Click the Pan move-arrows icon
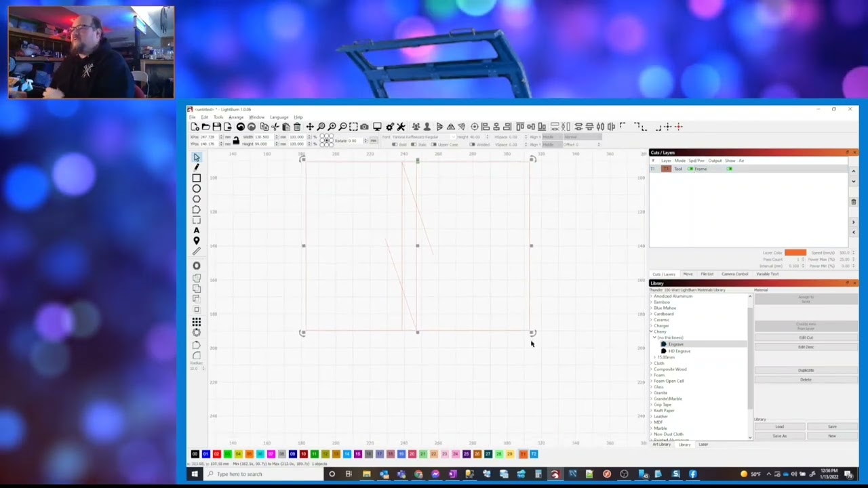The height and width of the screenshot is (488, 868). coord(309,127)
